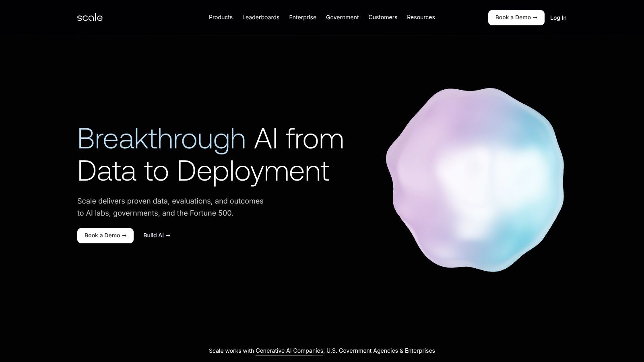
Task: Select the Generative AI Companies link
Action: (289, 351)
